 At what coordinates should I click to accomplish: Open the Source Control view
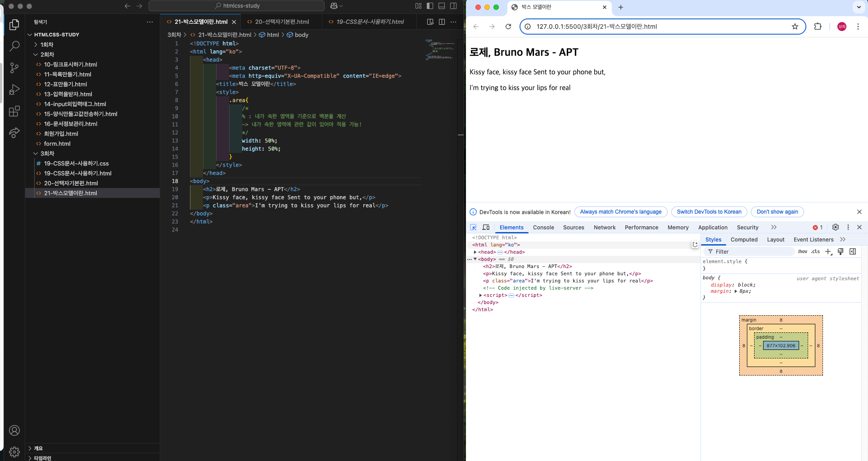(x=14, y=68)
